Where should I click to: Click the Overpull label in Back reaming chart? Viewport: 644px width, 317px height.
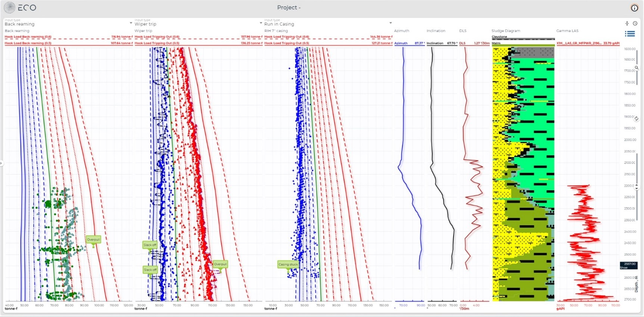(93, 239)
